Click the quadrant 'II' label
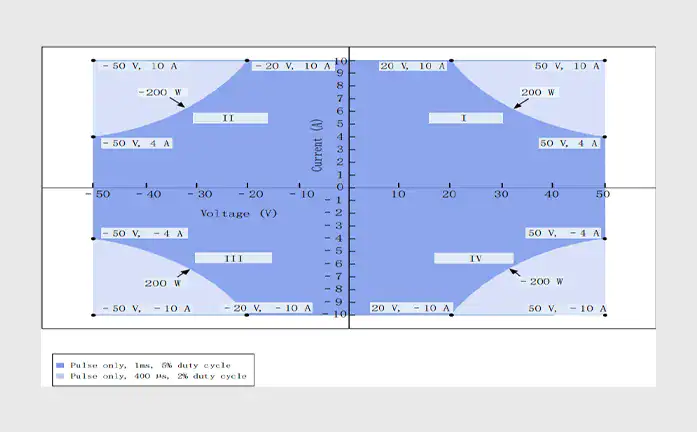This screenshot has width=697, height=432. [230, 118]
